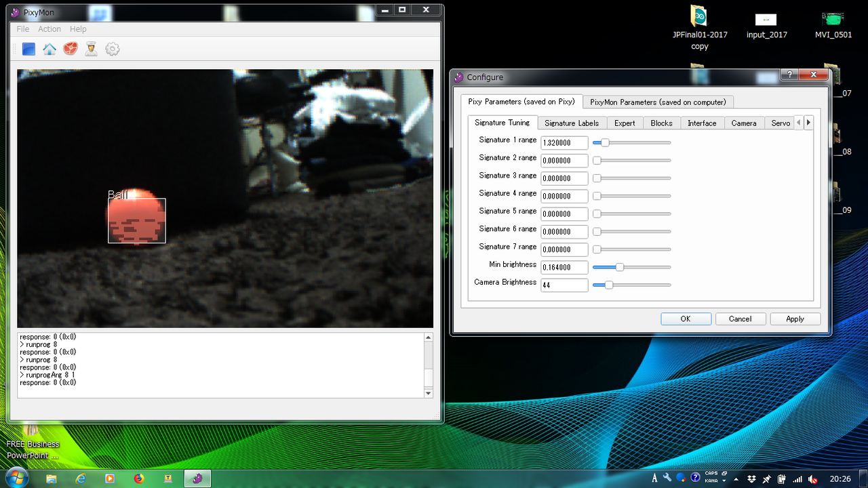Viewport: 868px width, 488px height.
Task: Switch to the Camera tab
Action: click(743, 123)
